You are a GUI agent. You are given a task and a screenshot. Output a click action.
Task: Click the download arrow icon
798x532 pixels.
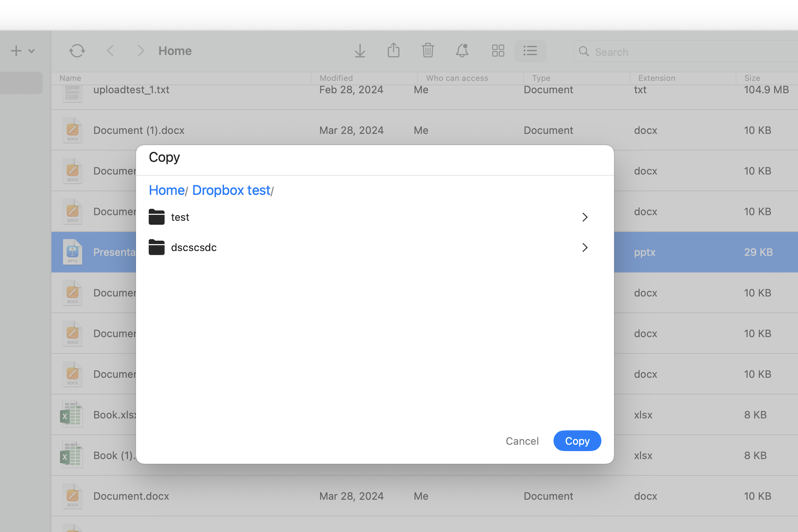click(x=360, y=51)
